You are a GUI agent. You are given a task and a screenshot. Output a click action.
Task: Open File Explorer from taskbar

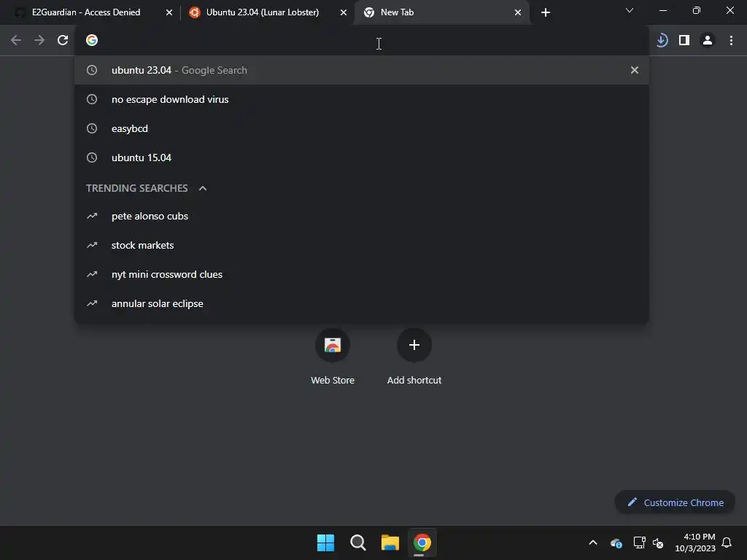pyautogui.click(x=390, y=542)
